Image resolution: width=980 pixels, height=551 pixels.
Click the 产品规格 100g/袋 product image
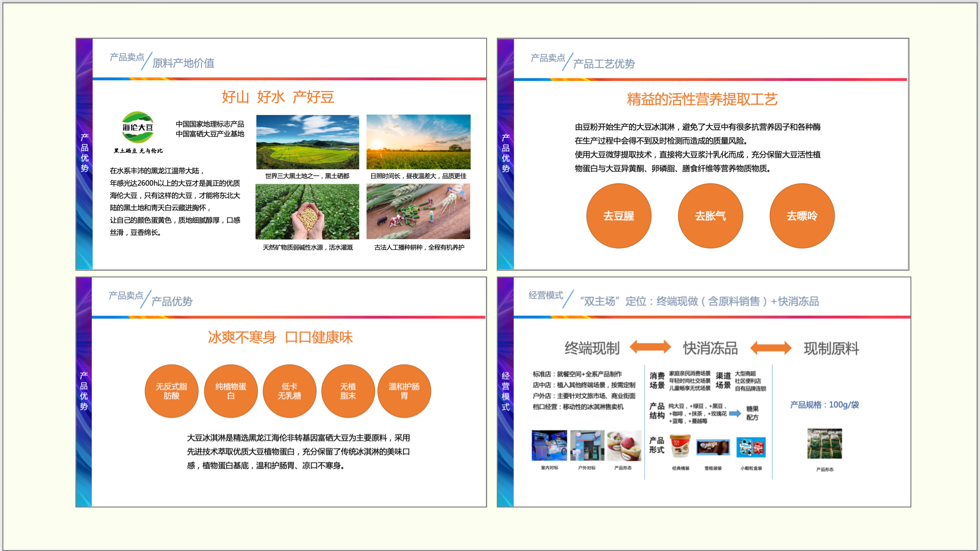point(824,444)
